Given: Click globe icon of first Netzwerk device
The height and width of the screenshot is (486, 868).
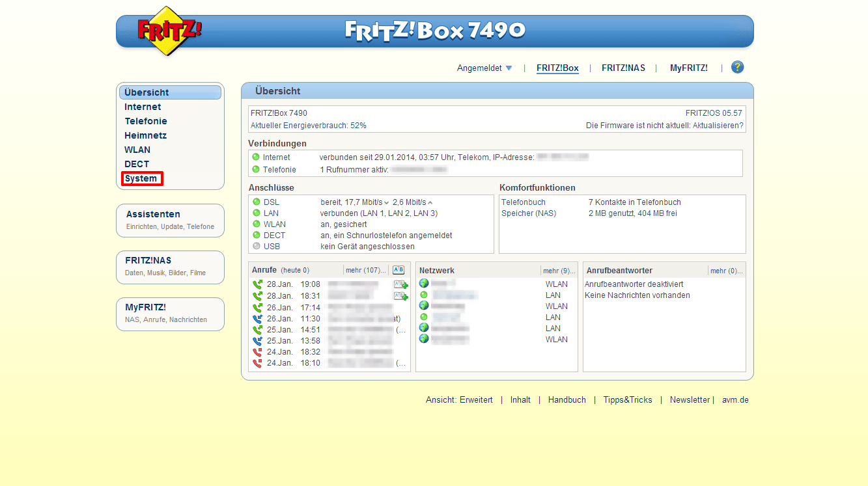Looking at the screenshot, I should point(424,284).
